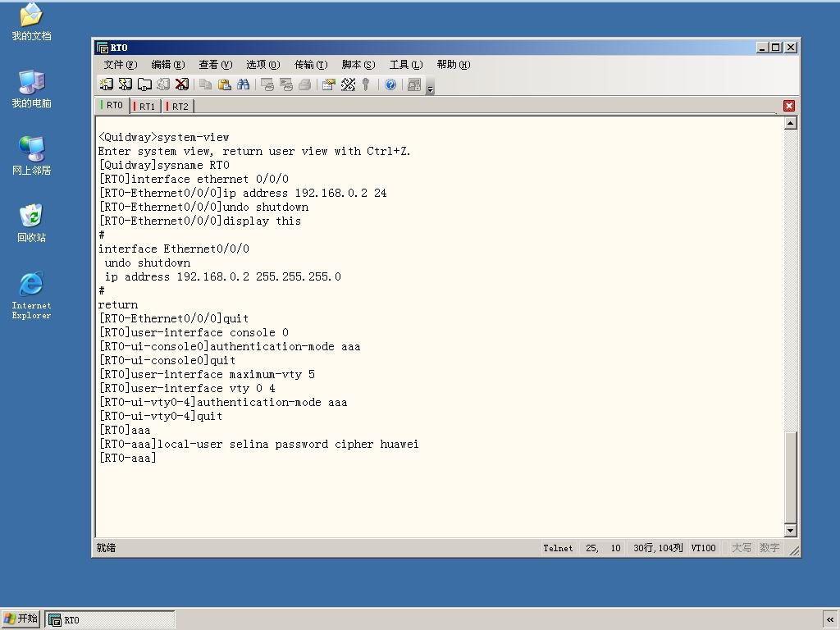Switch to the RT0 session tab

(x=112, y=105)
